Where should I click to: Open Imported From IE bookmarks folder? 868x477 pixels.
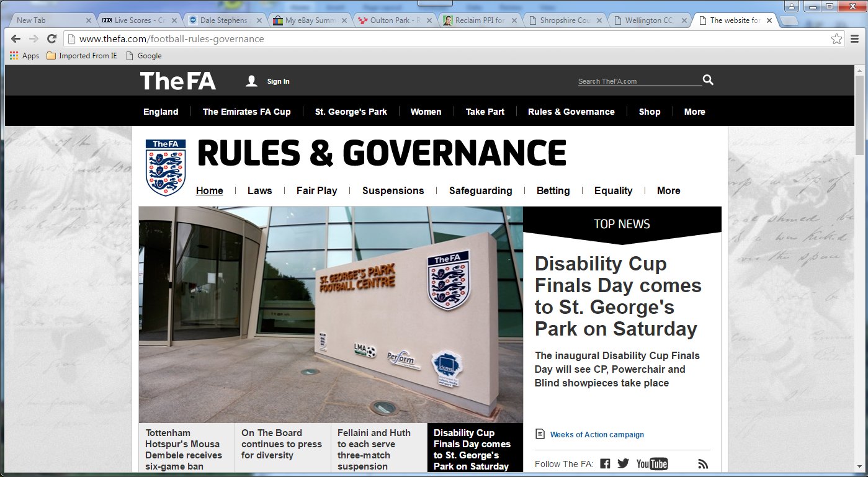[x=82, y=56]
